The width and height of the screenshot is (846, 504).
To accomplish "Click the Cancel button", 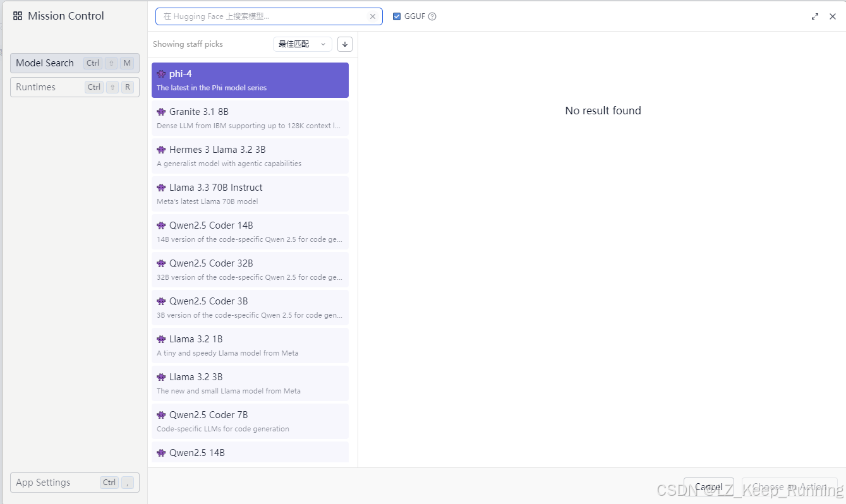I will (709, 487).
